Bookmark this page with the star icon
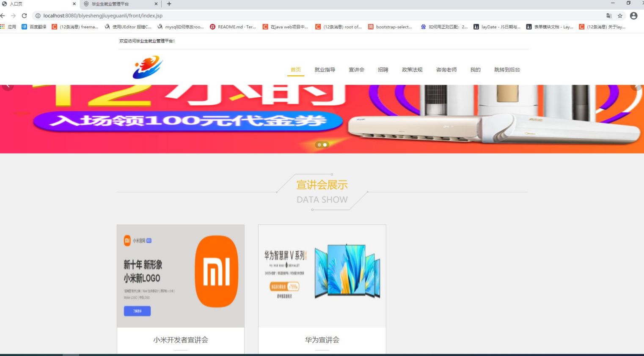Viewport: 644px width, 356px height. 620,16
